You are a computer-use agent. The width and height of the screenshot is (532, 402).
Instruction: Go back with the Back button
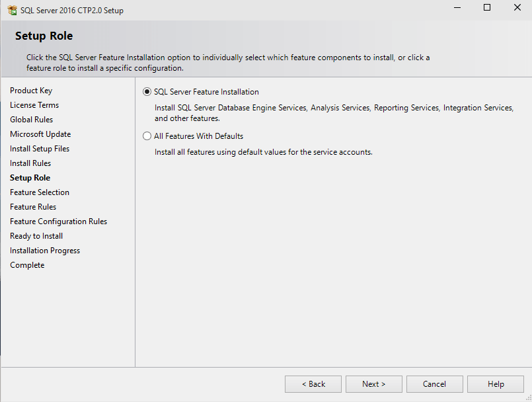point(313,384)
